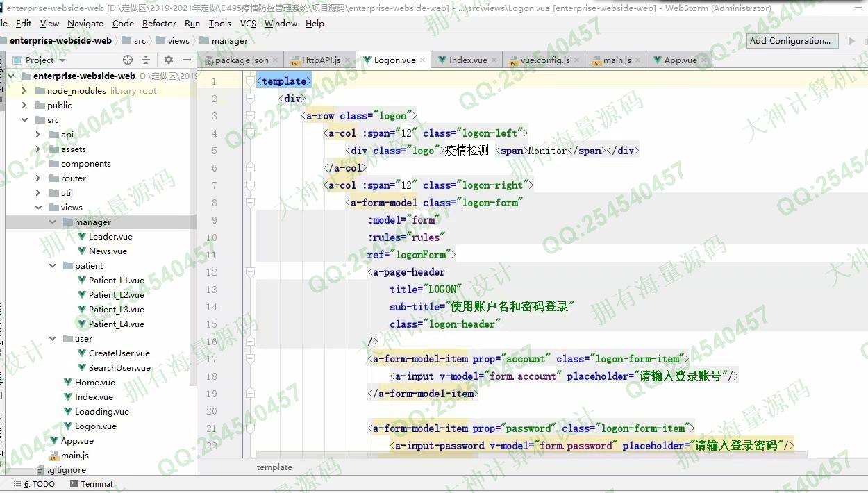Collapse the patient folder
868x493 pixels.
pyautogui.click(x=53, y=266)
